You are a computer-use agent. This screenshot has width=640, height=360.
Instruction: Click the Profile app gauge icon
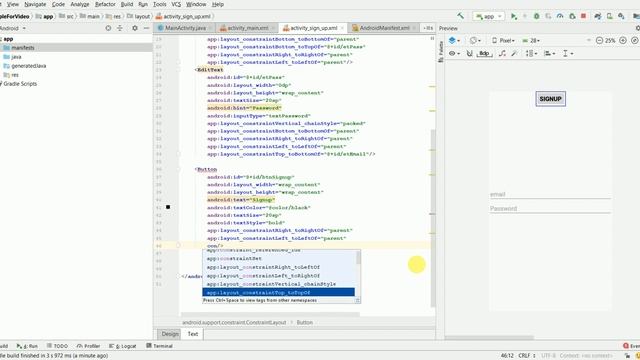560,16
